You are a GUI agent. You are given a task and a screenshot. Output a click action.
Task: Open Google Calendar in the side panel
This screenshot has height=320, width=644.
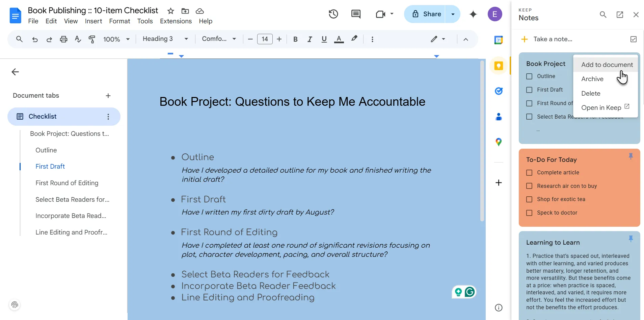click(x=499, y=40)
